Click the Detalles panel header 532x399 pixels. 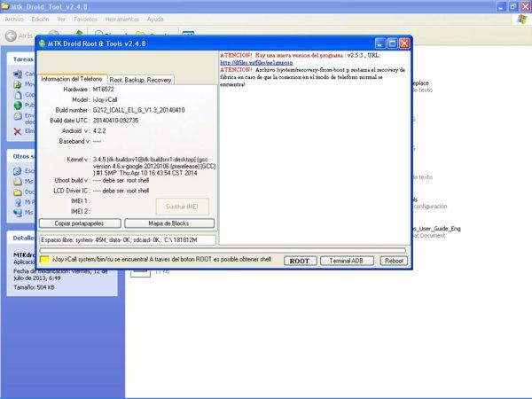23,238
